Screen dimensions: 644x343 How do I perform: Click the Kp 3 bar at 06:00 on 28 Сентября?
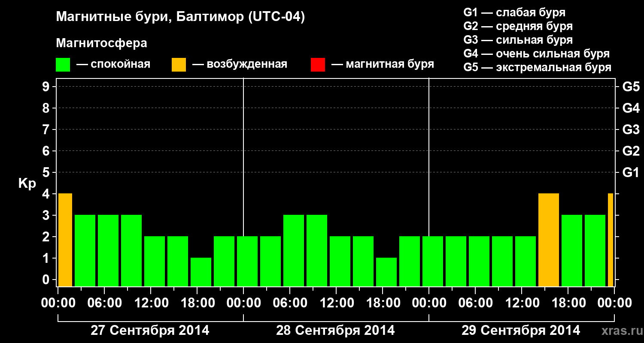[x=294, y=251]
